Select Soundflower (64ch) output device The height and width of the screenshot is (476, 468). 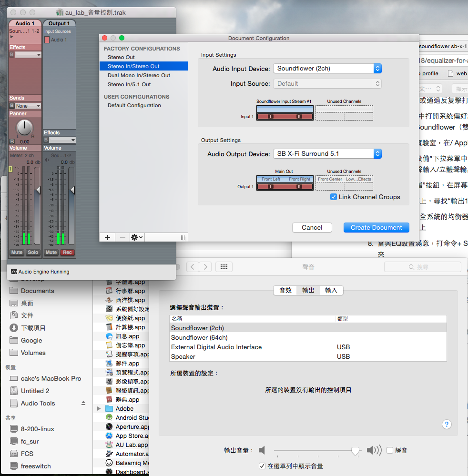coord(308,337)
